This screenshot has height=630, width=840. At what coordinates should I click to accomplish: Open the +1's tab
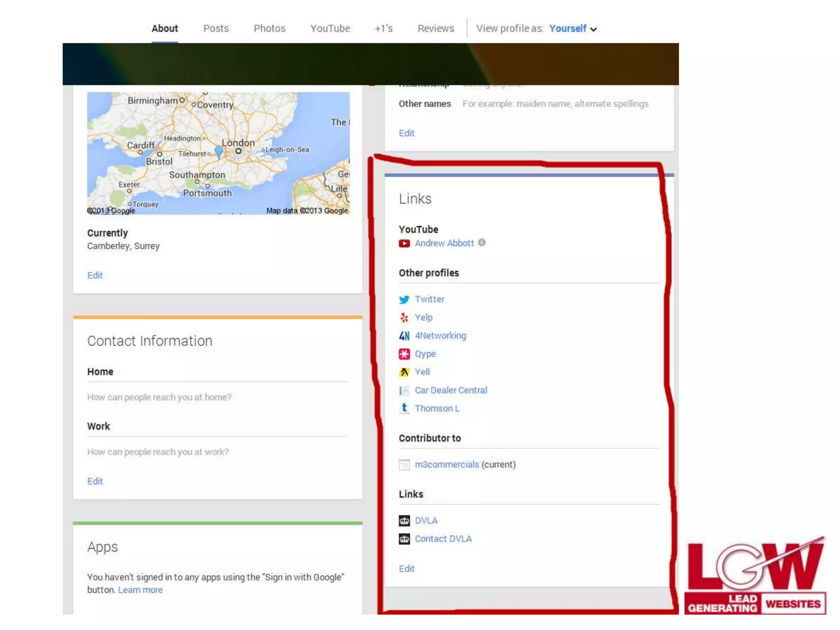pos(383,29)
